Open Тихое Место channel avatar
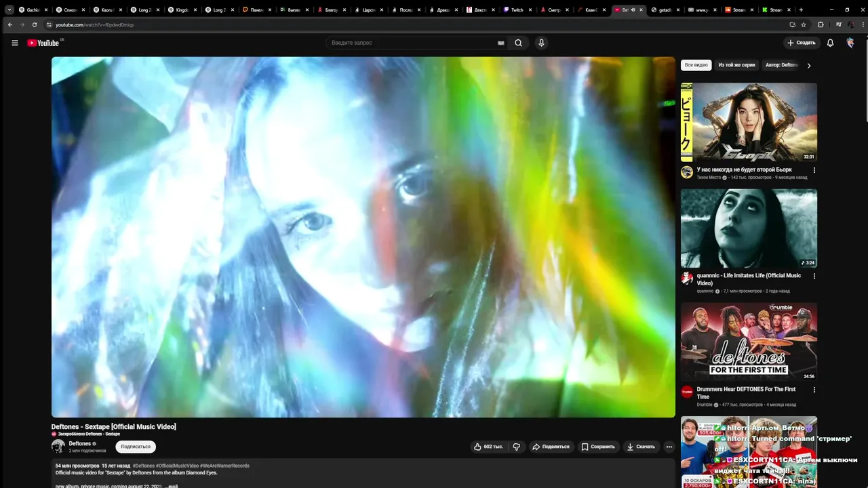The image size is (868, 488). [x=687, y=172]
